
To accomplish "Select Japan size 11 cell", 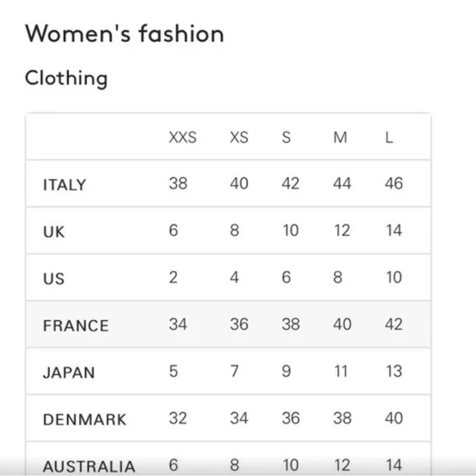I will click(341, 371).
